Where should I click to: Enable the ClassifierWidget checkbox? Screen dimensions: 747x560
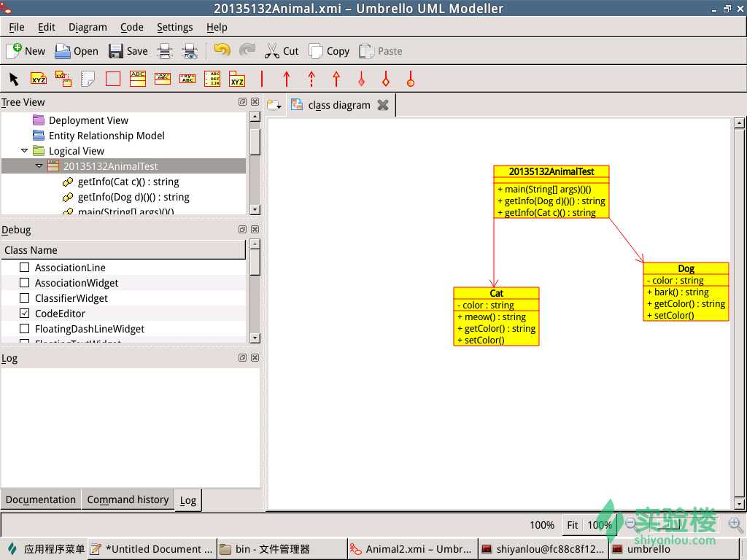(x=24, y=297)
